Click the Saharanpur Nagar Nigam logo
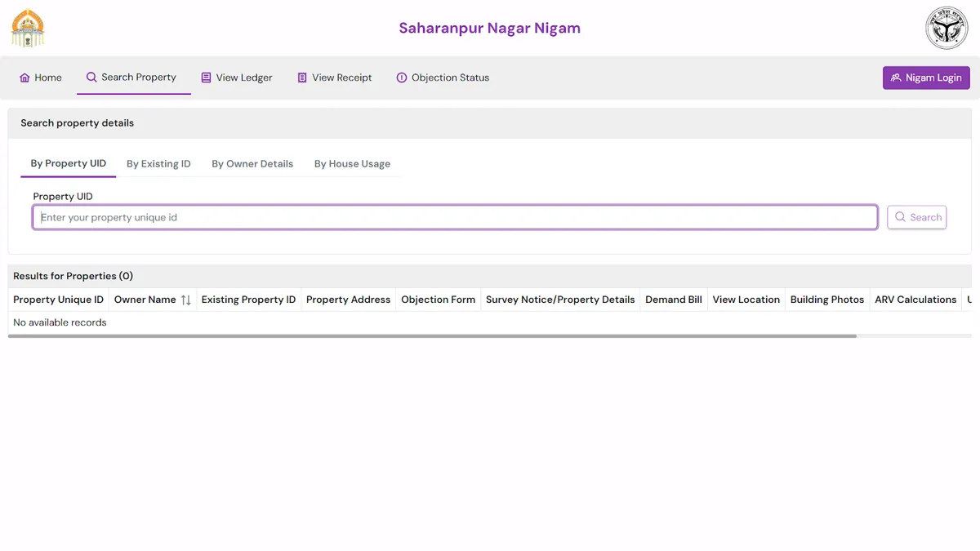Image resolution: width=980 pixels, height=551 pixels. (x=28, y=28)
